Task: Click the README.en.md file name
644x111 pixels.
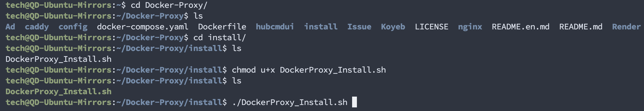Action: [x=521, y=27]
